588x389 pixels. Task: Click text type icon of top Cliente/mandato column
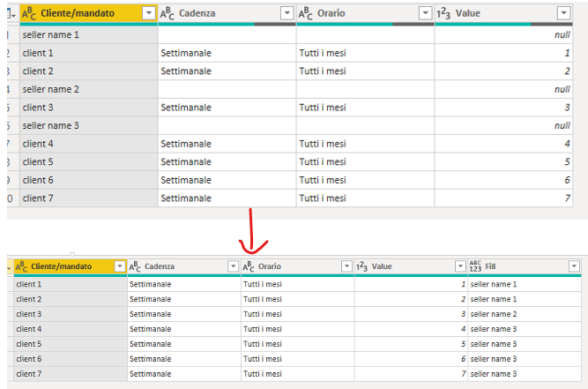(x=29, y=13)
